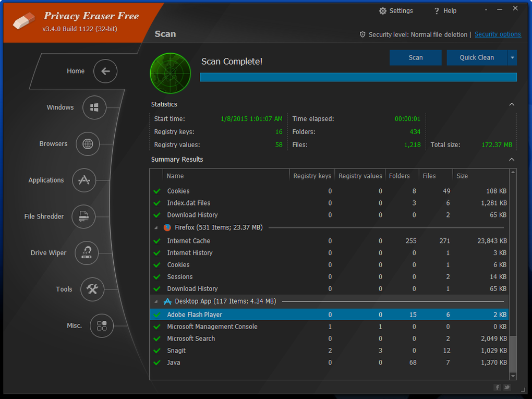Screen dimensions: 532x399
Task: Open the Windows section icon
Action: click(x=94, y=107)
